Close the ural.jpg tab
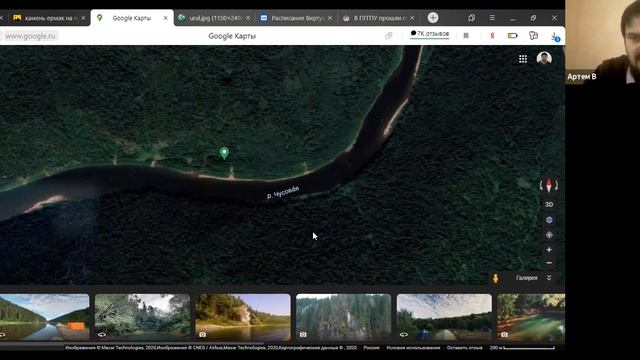Image resolution: width=640 pixels, height=360 pixels. [x=248, y=18]
